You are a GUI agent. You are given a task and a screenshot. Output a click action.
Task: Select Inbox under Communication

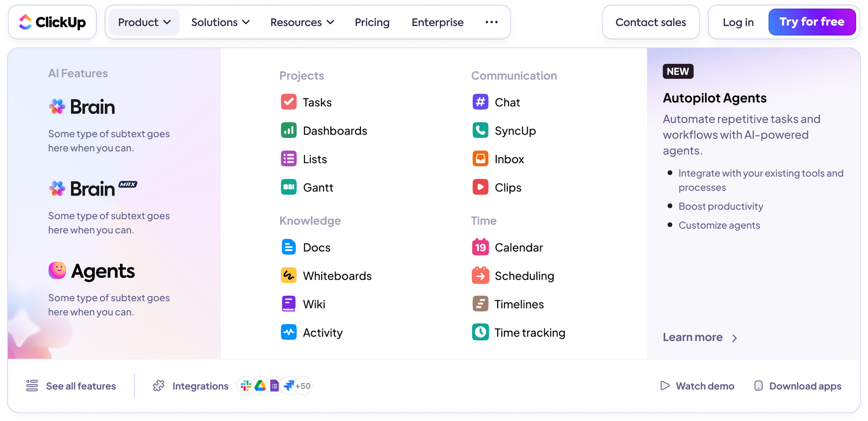point(498,159)
